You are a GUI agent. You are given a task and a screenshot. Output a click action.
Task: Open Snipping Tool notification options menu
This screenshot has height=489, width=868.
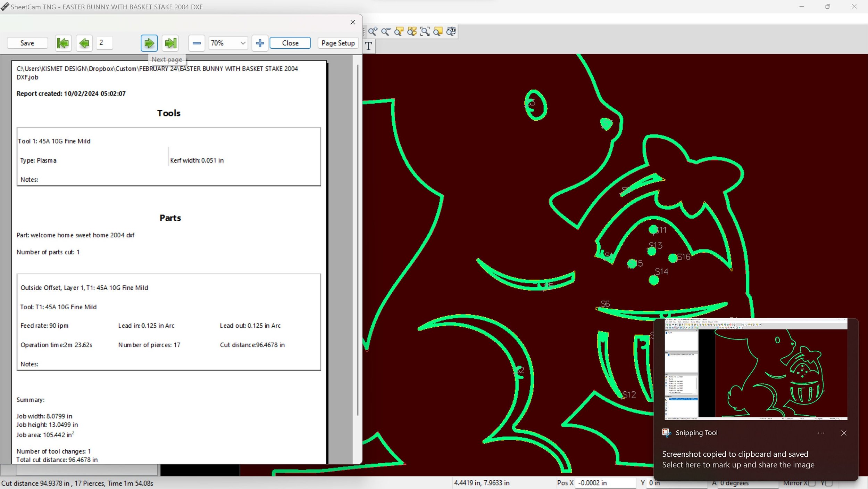(x=821, y=433)
